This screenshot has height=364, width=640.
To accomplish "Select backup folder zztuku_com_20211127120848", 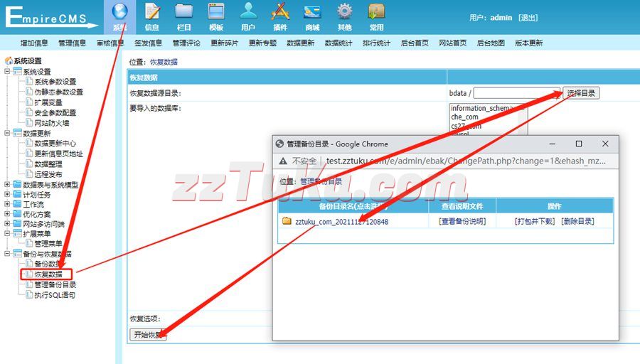I will coord(341,222).
